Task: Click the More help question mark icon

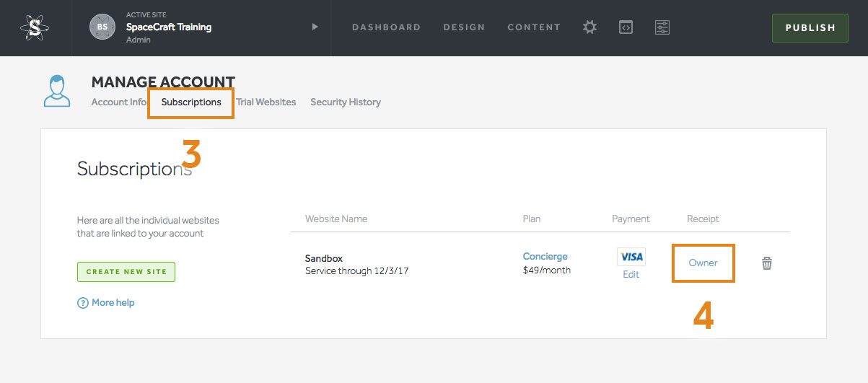Action: point(83,303)
